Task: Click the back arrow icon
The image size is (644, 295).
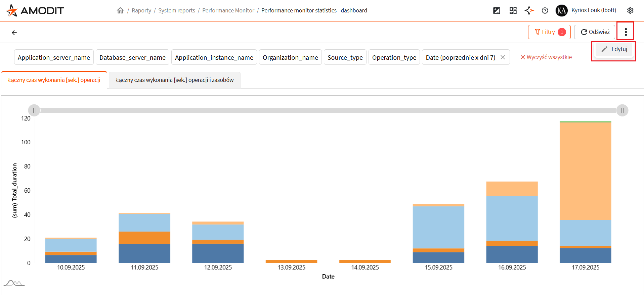Action: pos(14,33)
